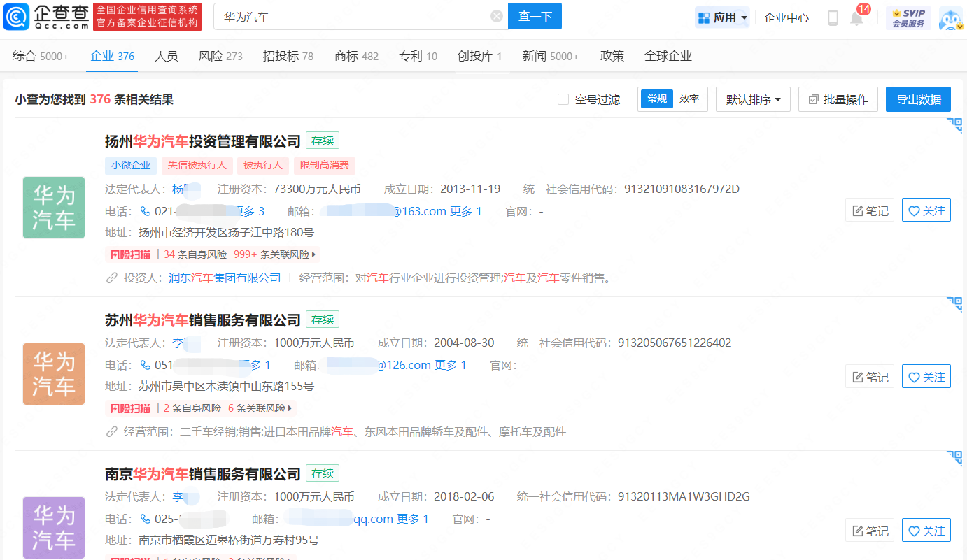967x560 pixels.
Task: Add a 笔记 for 扬州华为汽车投资管理有限公司
Action: click(x=870, y=210)
